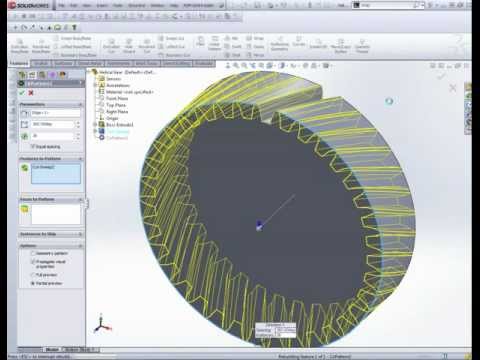Open the Reference Geometry tool
The image size is (480, 360).
click(279, 44)
